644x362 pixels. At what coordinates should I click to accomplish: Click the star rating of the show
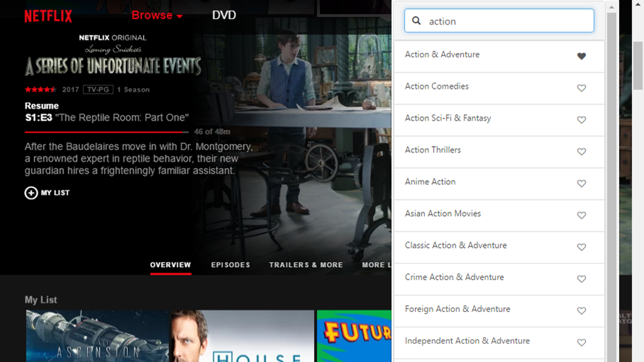[40, 90]
